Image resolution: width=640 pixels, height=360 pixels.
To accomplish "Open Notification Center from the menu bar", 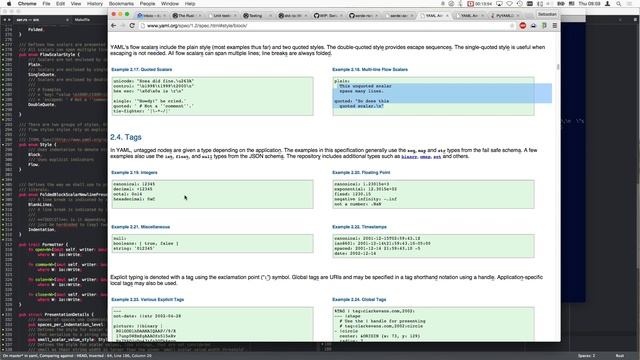I will pyautogui.click(x=629, y=4).
